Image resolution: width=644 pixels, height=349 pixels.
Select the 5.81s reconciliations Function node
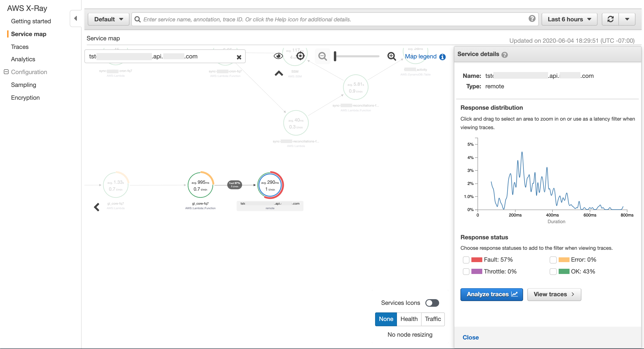[355, 87]
